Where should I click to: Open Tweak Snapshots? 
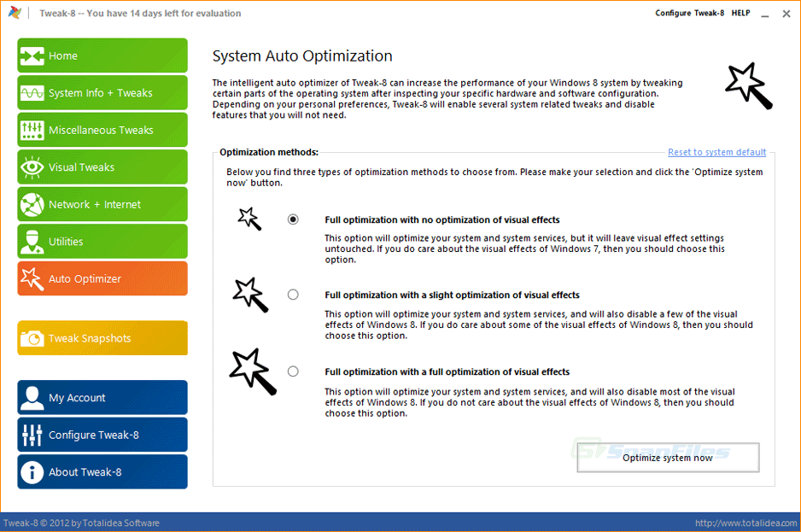(102, 338)
